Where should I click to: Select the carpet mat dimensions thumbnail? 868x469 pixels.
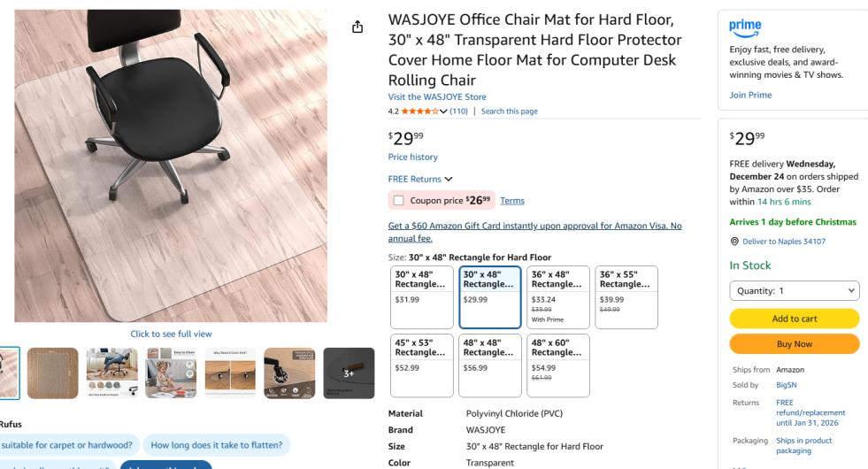coord(52,373)
